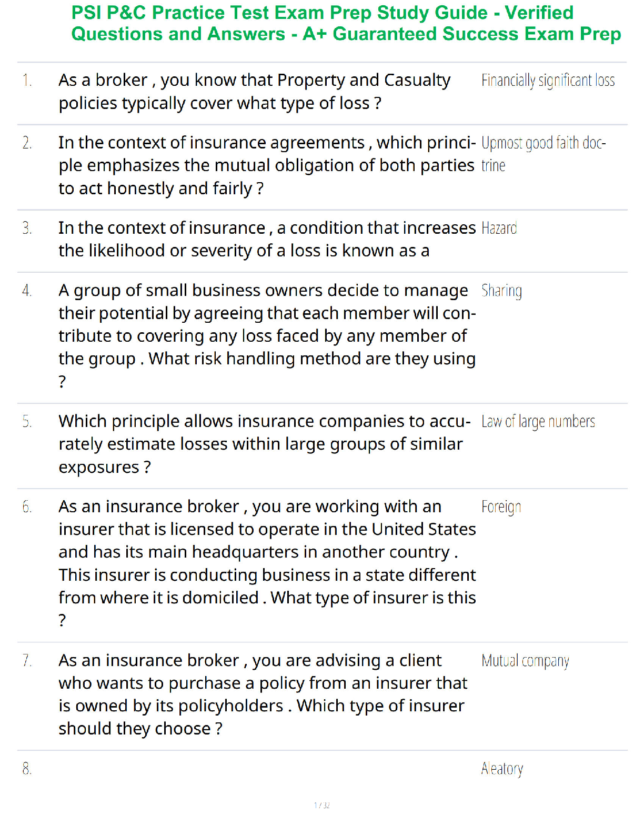Screen dimensions: 644x834
Task: Select the 'Upmost good faith doctrine' answer text
Action: click(x=544, y=154)
